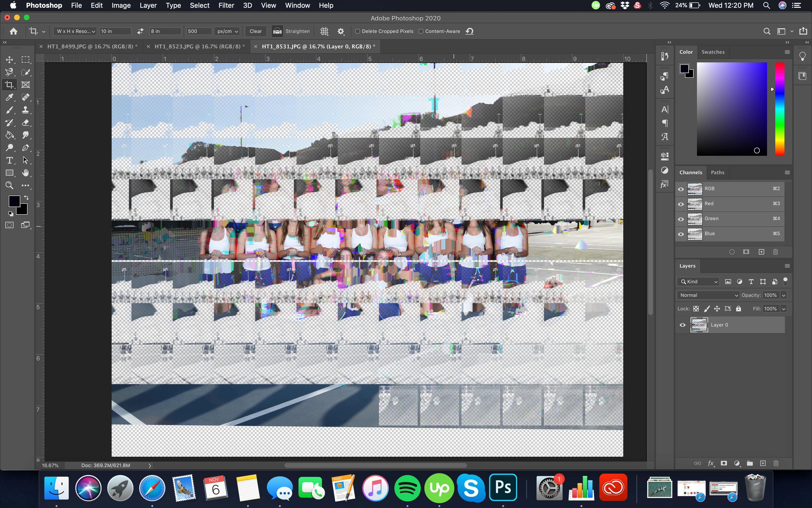Create new layer in Layers panel
This screenshot has height=508, width=812.
click(x=763, y=463)
